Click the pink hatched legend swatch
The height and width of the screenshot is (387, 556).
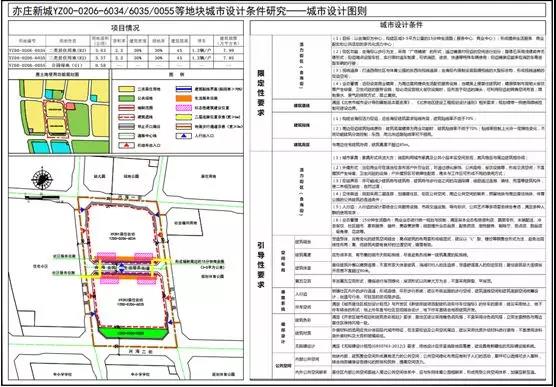pos(184,107)
